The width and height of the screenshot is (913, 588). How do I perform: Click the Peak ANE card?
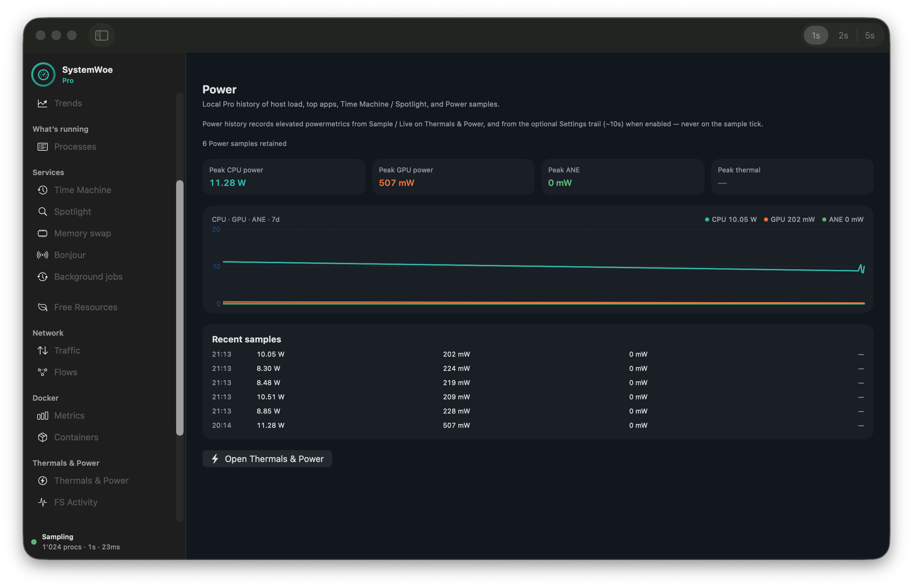[x=622, y=177]
